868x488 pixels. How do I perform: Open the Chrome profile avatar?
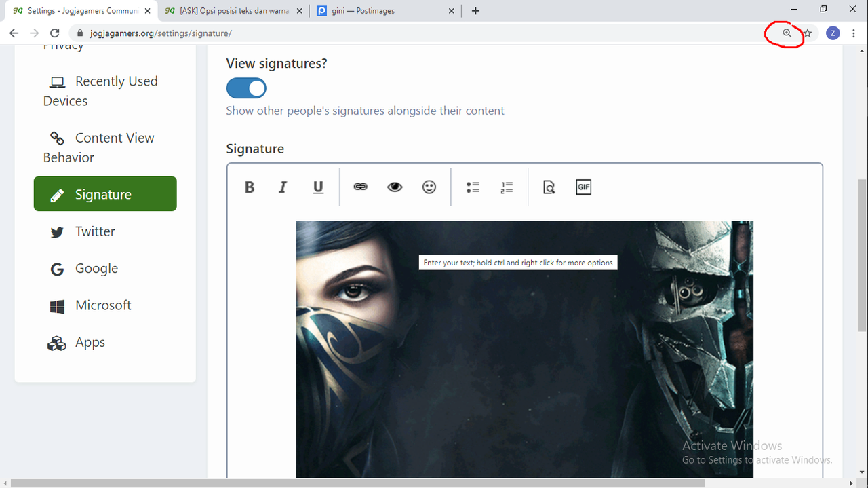click(x=833, y=33)
